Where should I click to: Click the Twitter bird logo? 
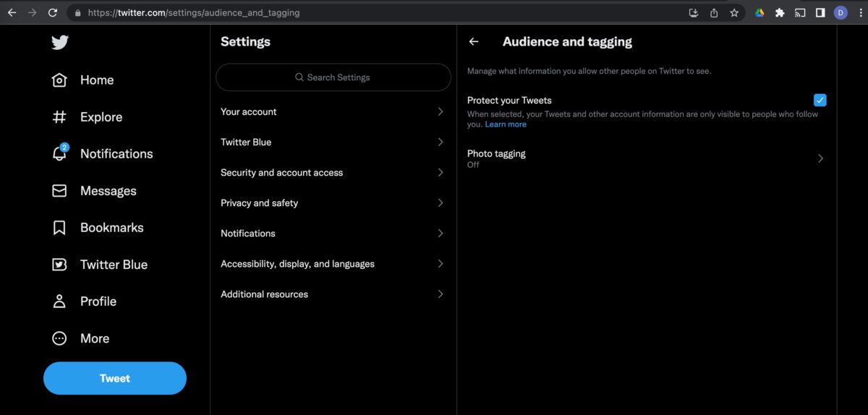60,43
